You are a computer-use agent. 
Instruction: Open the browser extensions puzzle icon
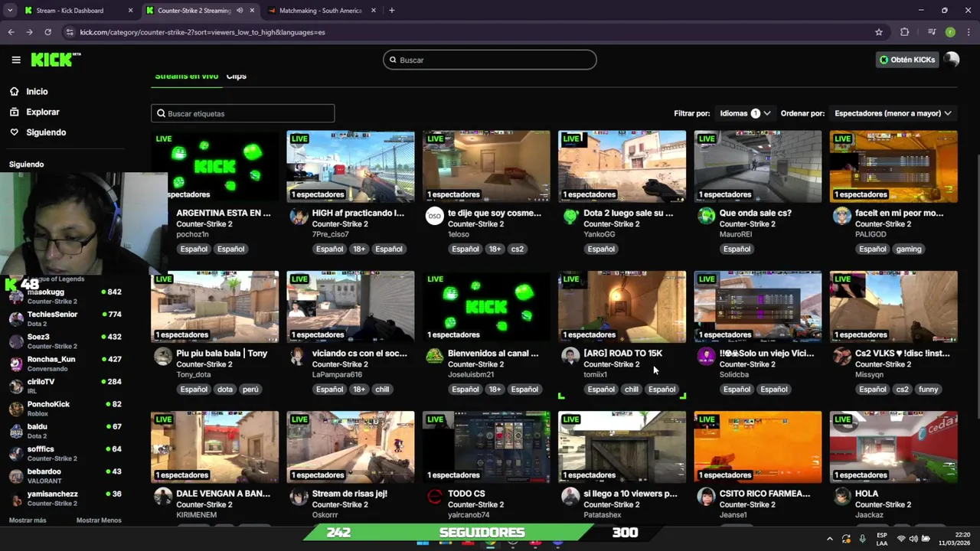pyautogui.click(x=904, y=32)
